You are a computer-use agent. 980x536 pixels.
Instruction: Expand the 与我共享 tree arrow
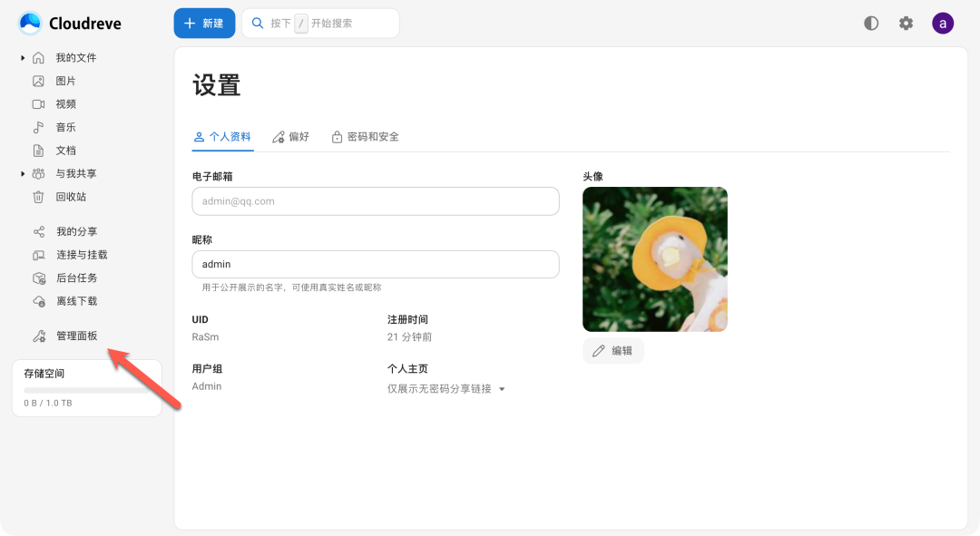(x=23, y=173)
